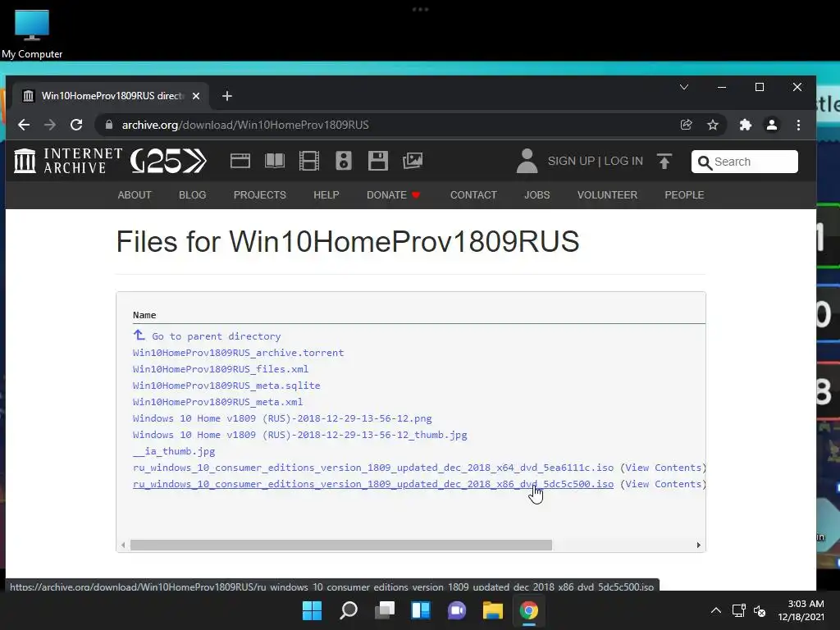This screenshot has width=840, height=630.
Task: Open the Images icon
Action: [x=413, y=161]
